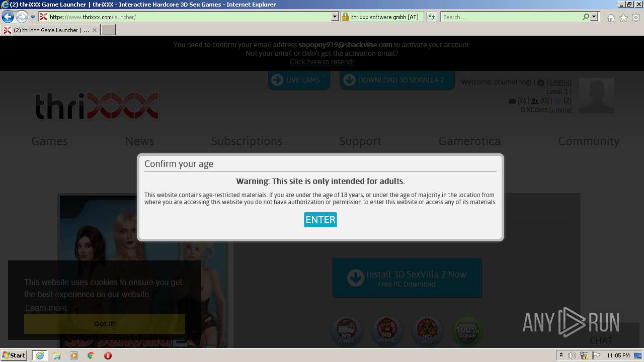Open the CHAT panel
The image size is (644, 362).
601,340
